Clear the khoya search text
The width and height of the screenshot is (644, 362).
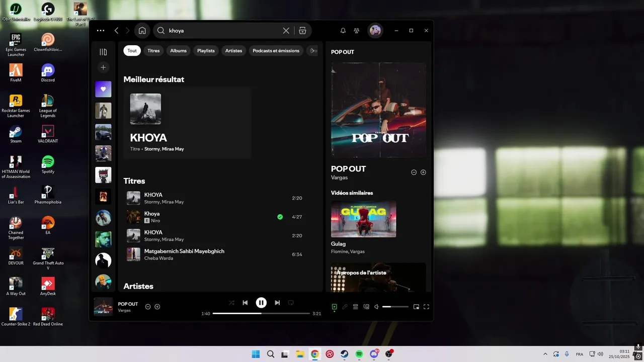(286, 31)
